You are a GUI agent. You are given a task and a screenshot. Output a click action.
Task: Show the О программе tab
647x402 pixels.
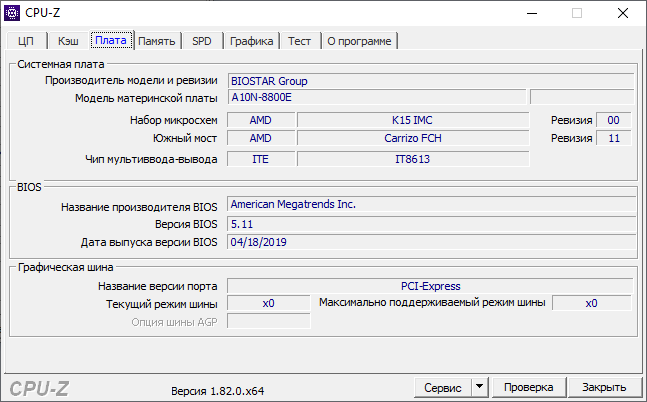tap(359, 41)
